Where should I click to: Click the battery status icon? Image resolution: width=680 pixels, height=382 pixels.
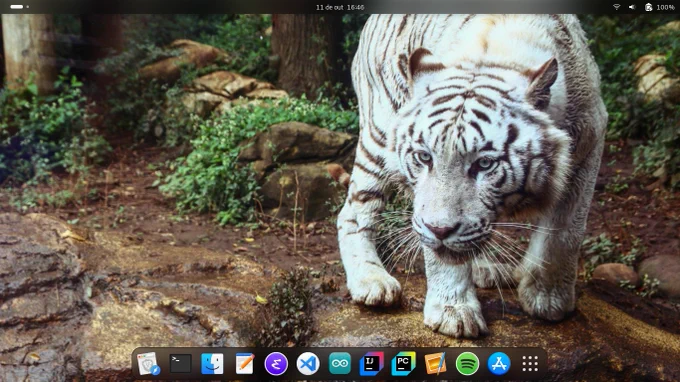tap(648, 7)
